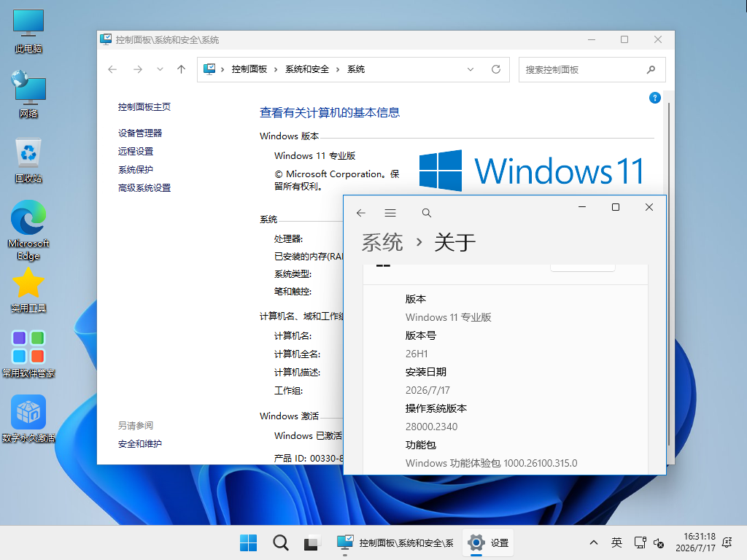Click the 控制面板 breadcrumb segment
Image resolution: width=747 pixels, height=560 pixels.
coord(249,69)
